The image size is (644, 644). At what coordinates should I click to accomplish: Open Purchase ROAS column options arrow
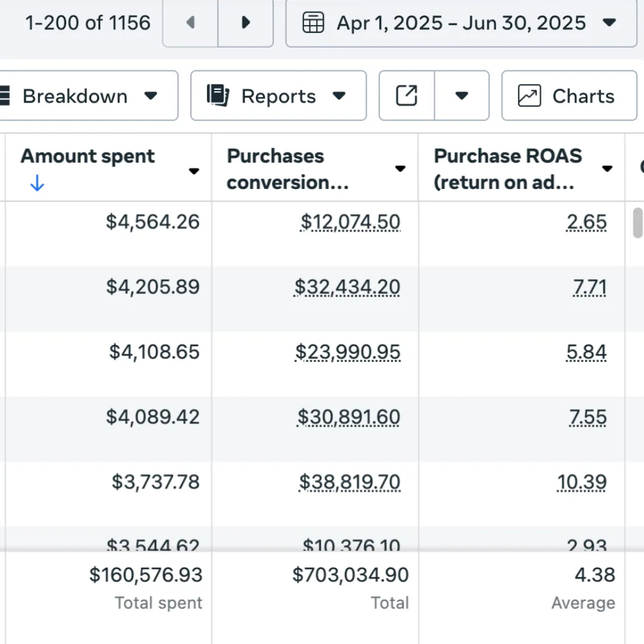(607, 169)
